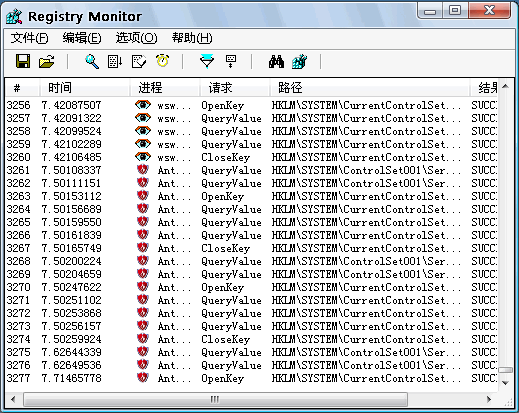Click the Regedit Jump icon in toolbar
519x413 pixels.
(x=299, y=61)
